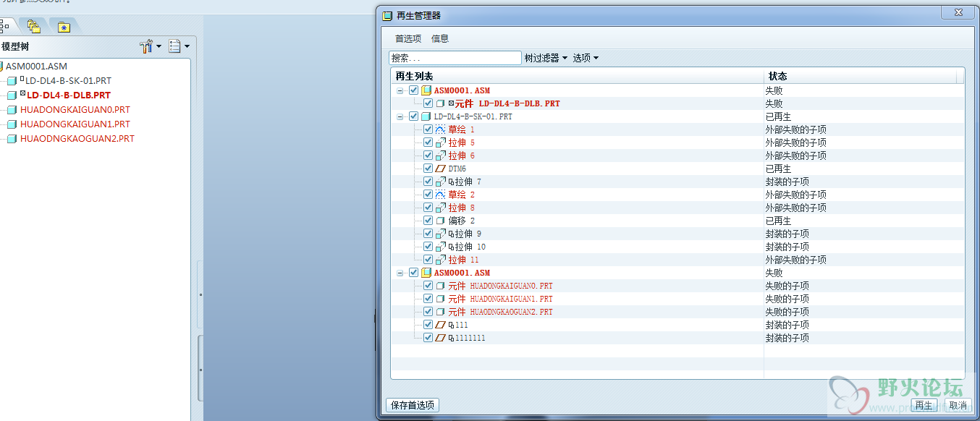The height and width of the screenshot is (421, 980).
Task: Click the 已再生 status of DTM6
Action: click(x=778, y=169)
